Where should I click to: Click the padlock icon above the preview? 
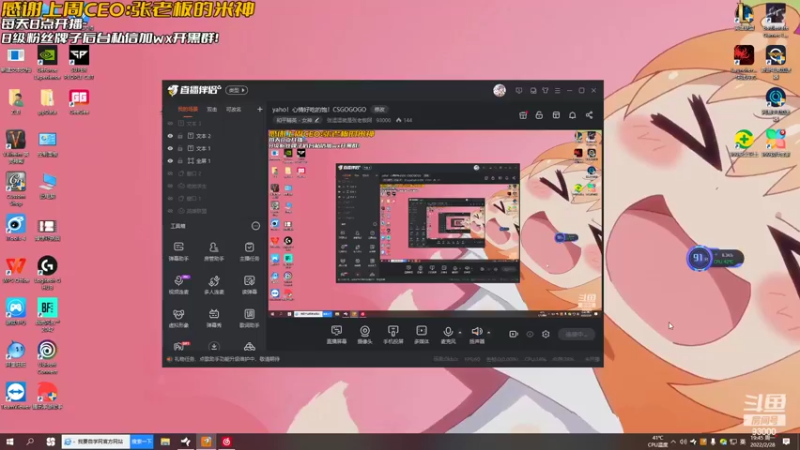point(539,115)
